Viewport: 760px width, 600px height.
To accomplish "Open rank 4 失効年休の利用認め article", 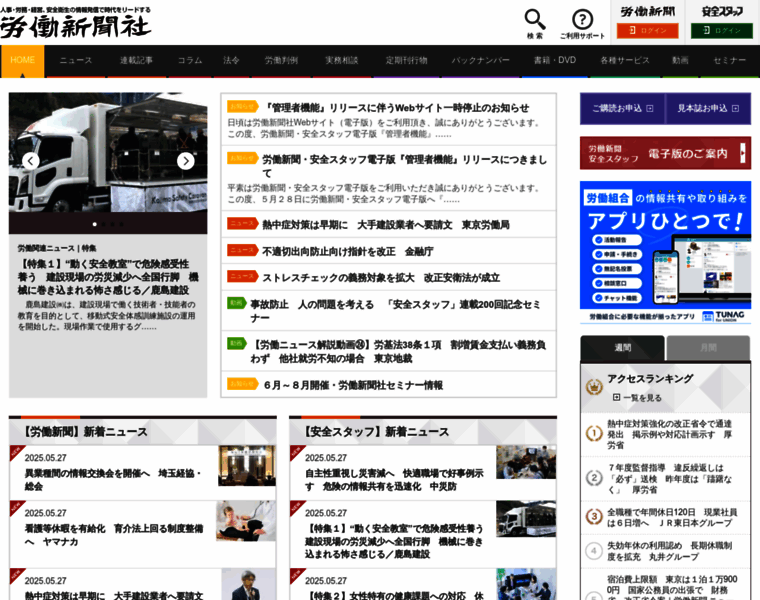I will 670,551.
